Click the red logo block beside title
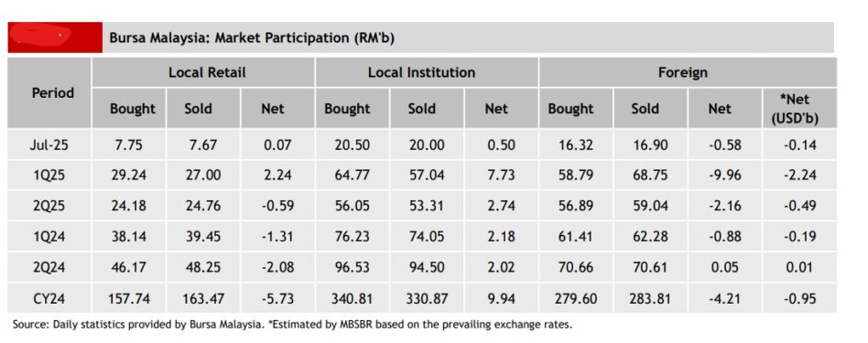The image size is (868, 343). pos(55,38)
